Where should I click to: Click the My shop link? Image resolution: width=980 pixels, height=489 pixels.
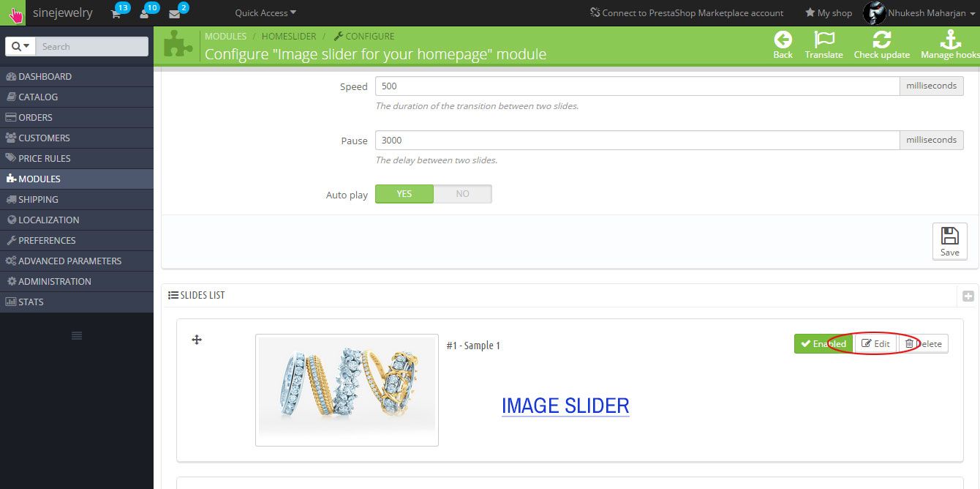pyautogui.click(x=829, y=12)
